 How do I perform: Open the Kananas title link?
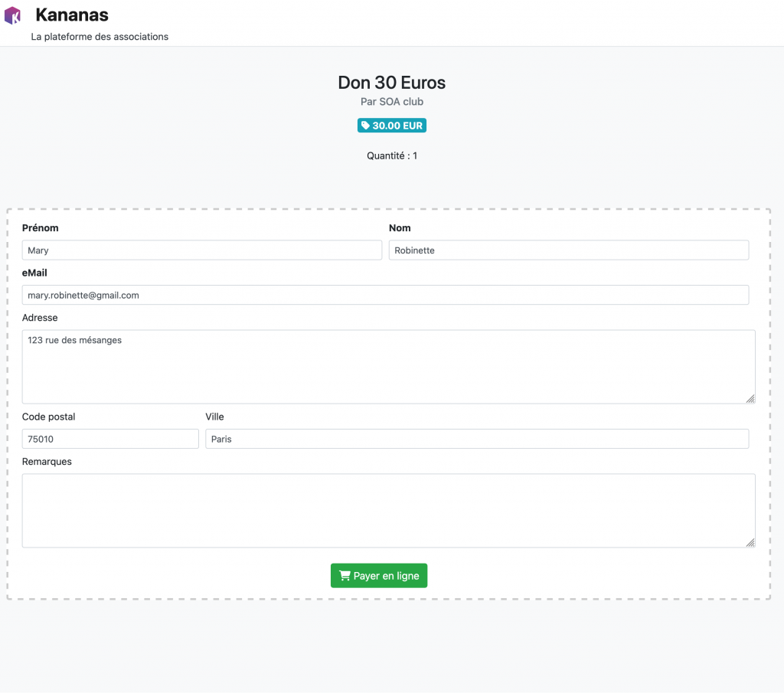click(x=72, y=15)
